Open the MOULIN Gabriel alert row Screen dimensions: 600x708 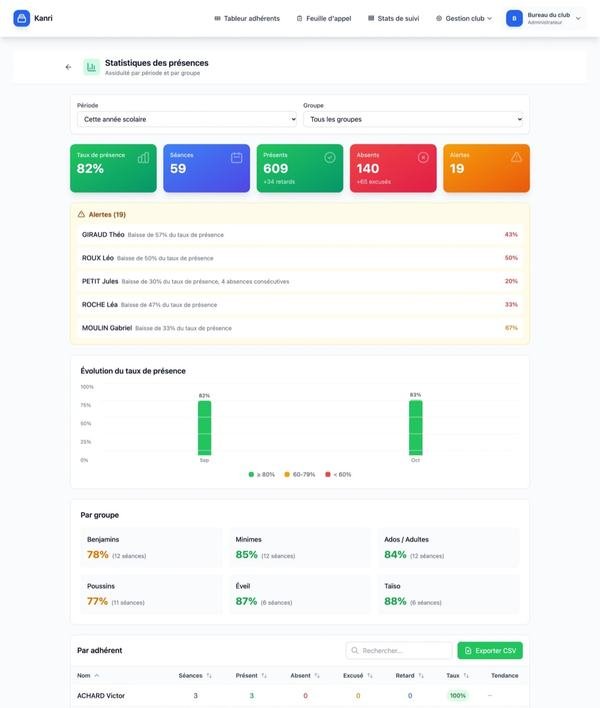(x=300, y=328)
